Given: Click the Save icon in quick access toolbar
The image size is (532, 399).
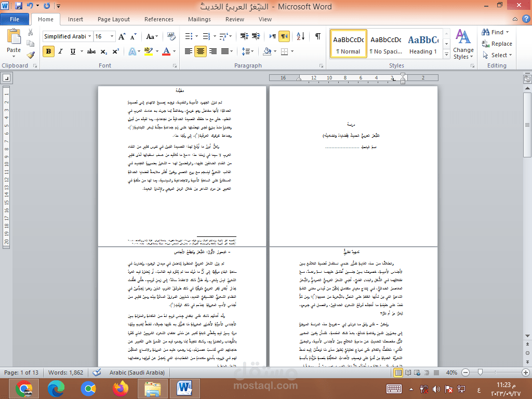Looking at the screenshot, I should click(x=18, y=6).
